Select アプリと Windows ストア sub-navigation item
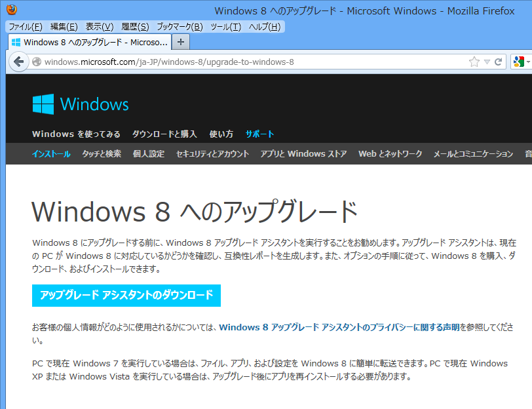This screenshot has height=409, width=532. pyautogui.click(x=303, y=154)
